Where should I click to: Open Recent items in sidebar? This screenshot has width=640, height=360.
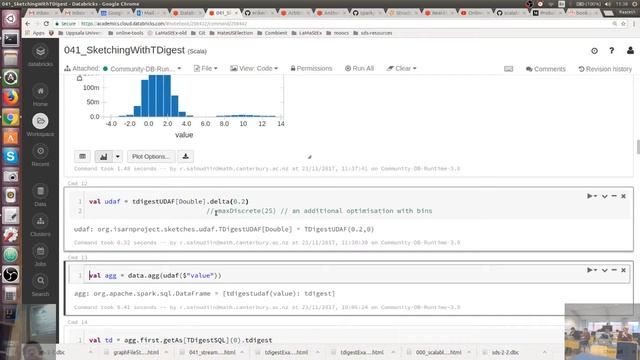point(40,155)
